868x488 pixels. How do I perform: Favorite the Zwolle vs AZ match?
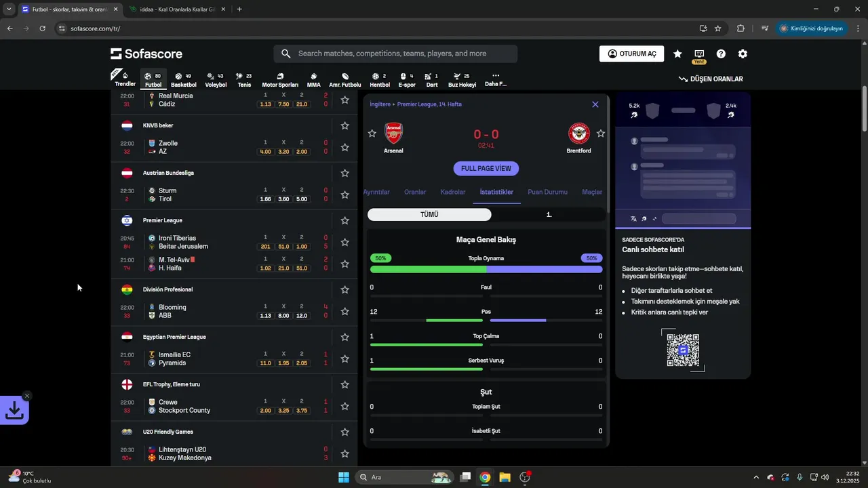pos(344,147)
